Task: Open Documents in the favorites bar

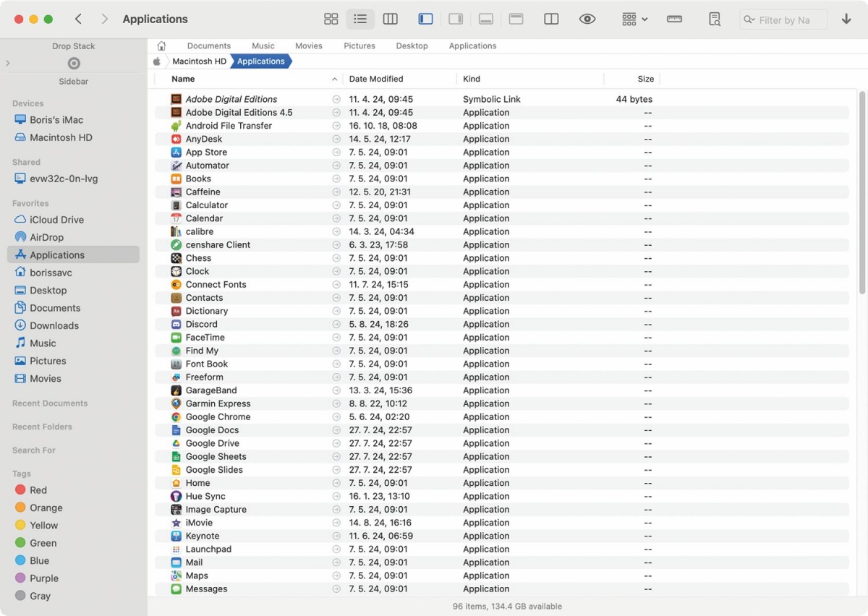Action: point(209,46)
